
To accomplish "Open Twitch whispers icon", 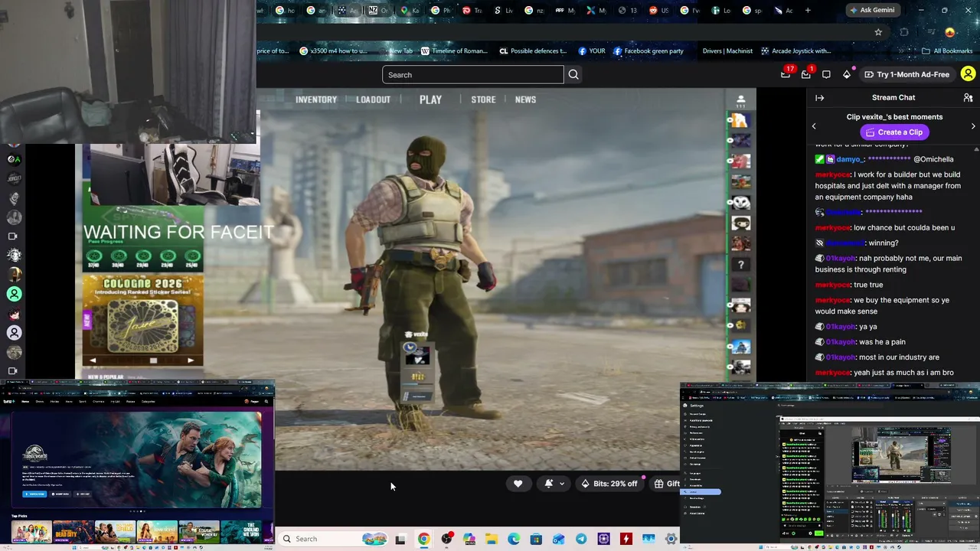I will tap(826, 74).
